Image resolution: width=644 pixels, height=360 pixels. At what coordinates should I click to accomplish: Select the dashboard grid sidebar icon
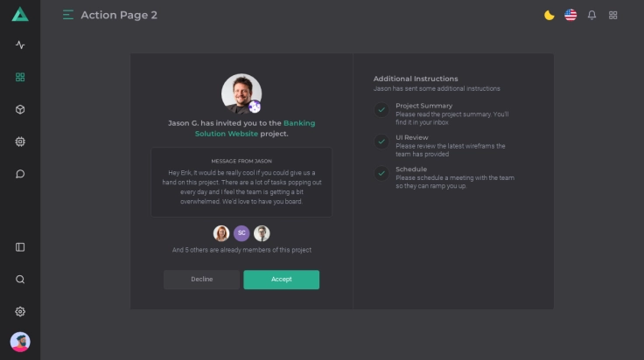[20, 77]
